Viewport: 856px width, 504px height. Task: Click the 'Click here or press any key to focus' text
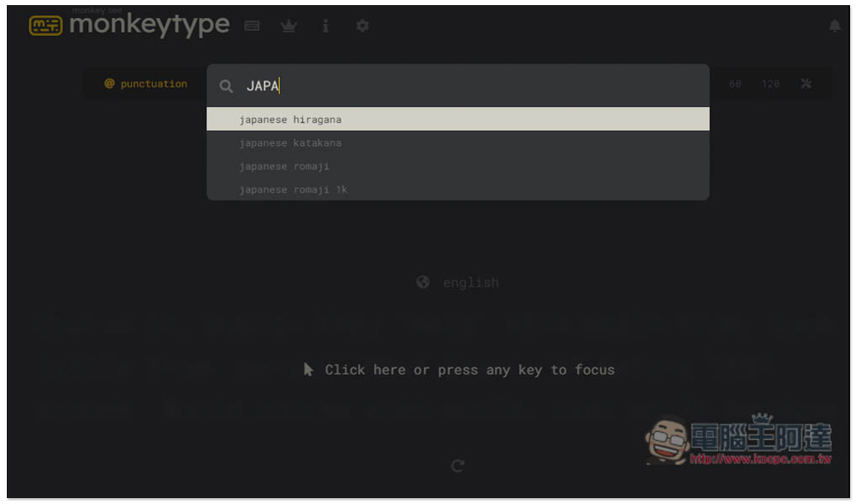coord(469,370)
